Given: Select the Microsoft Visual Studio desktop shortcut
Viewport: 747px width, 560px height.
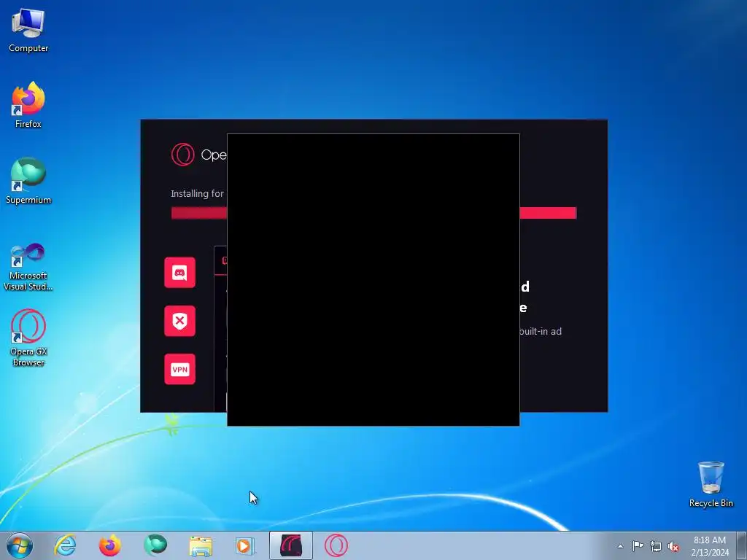Looking at the screenshot, I should (28, 267).
